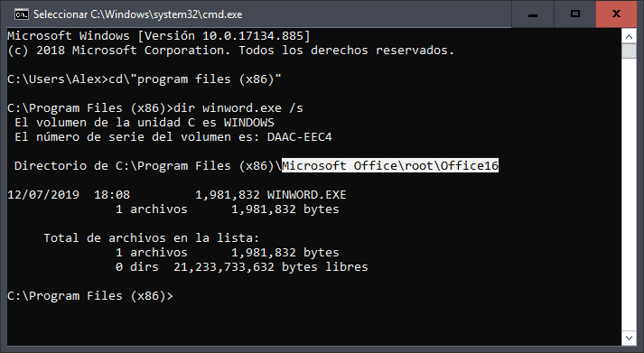Screen dimensions: 644x353
Task: Click the empty scrollbar track below thumb
Action: (x=629, y=195)
